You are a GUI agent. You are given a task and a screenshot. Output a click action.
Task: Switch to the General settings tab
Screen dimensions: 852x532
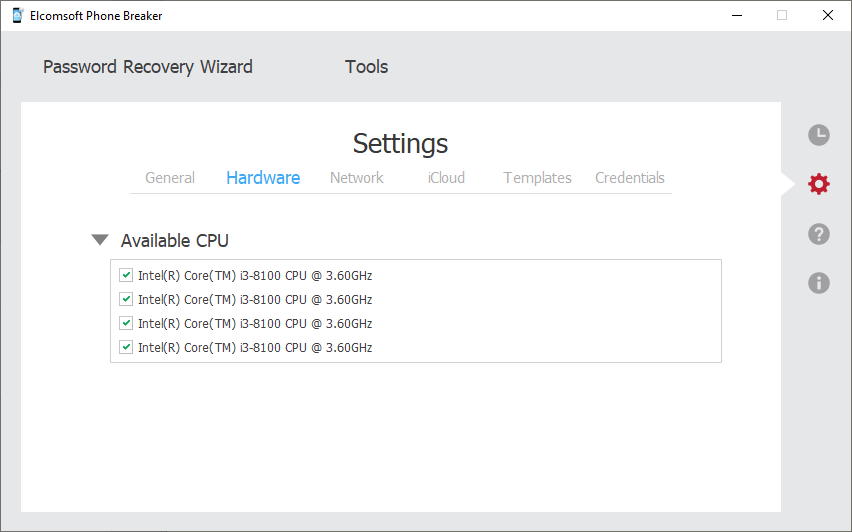(170, 178)
